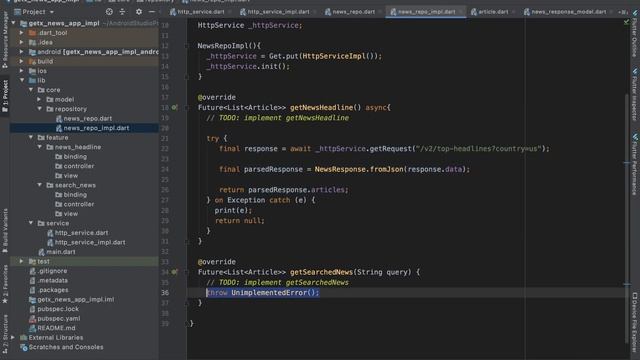640x360 pixels.
Task: Expand the .dart_tool folder
Action: click(x=22, y=33)
